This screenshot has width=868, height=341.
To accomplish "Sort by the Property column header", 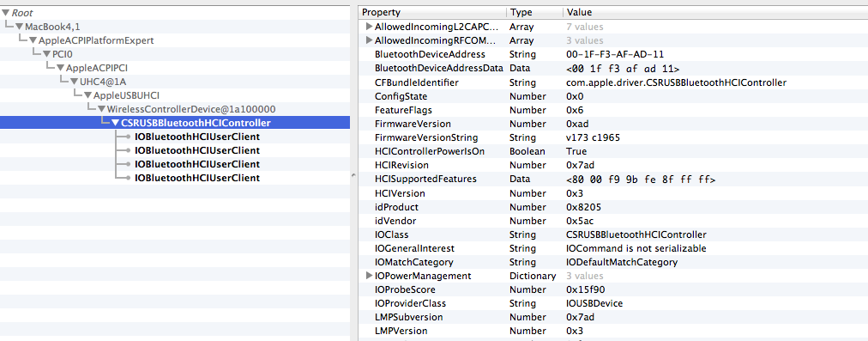I will click(431, 12).
